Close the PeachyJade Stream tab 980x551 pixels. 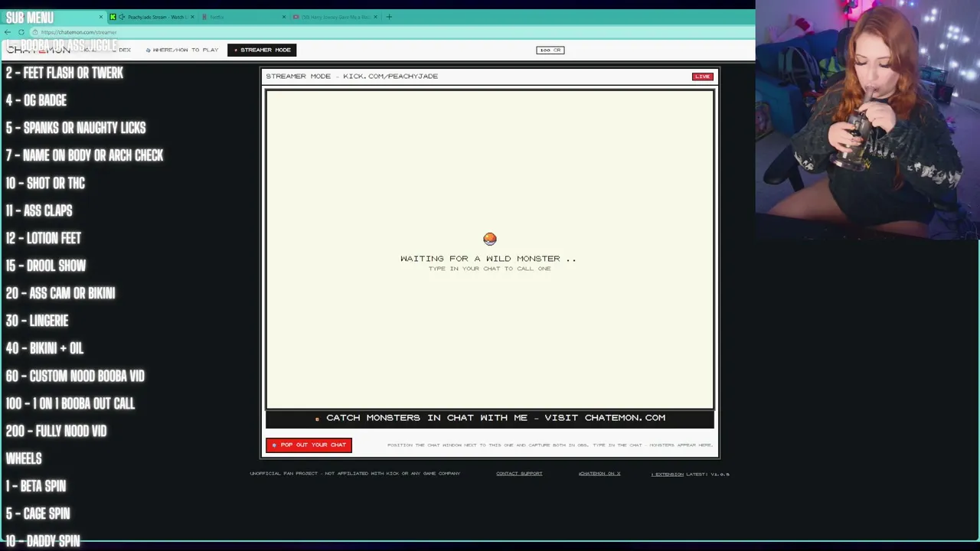coord(192,17)
